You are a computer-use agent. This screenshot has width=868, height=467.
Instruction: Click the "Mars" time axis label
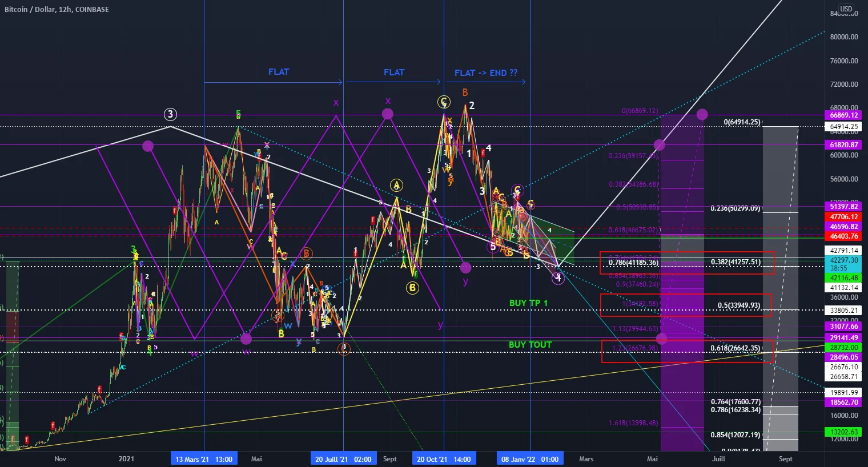[586, 459]
